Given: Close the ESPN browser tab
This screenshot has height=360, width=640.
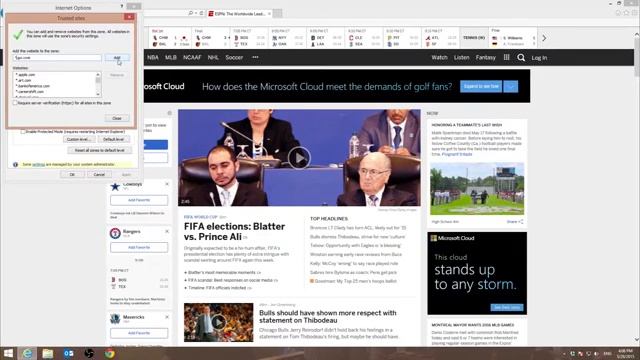Looking at the screenshot, I should tap(269, 14).
